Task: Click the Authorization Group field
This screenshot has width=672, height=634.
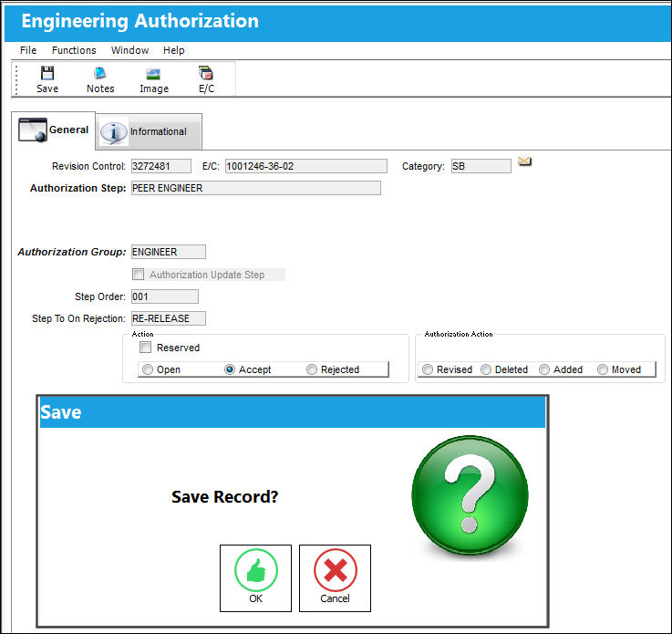Action: click(169, 252)
